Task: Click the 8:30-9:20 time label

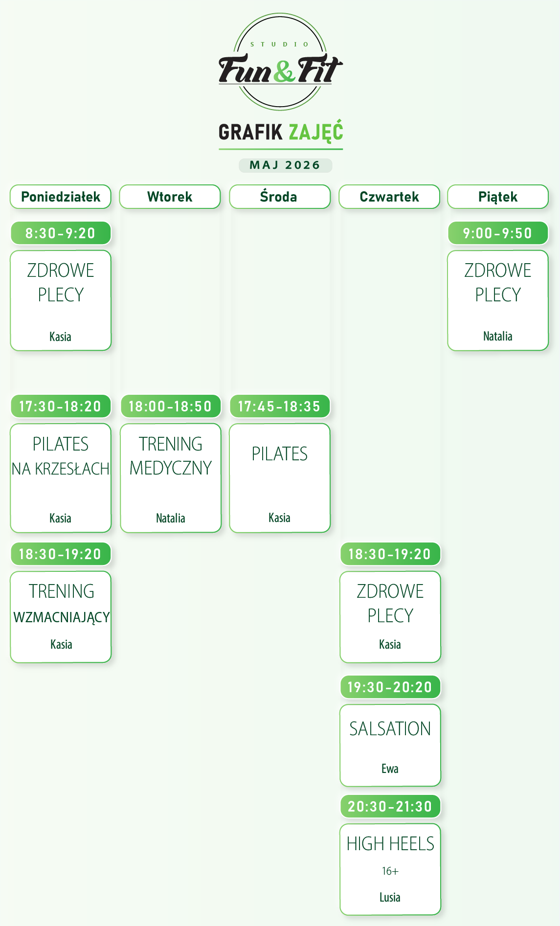Action: pyautogui.click(x=61, y=233)
